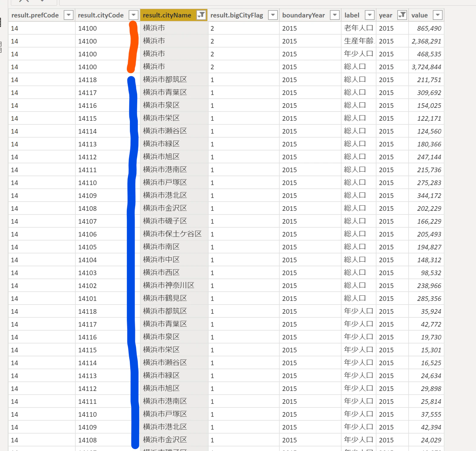Click 横浜市神奈川区 city name cell
This screenshot has height=451, width=476.
[x=174, y=286]
